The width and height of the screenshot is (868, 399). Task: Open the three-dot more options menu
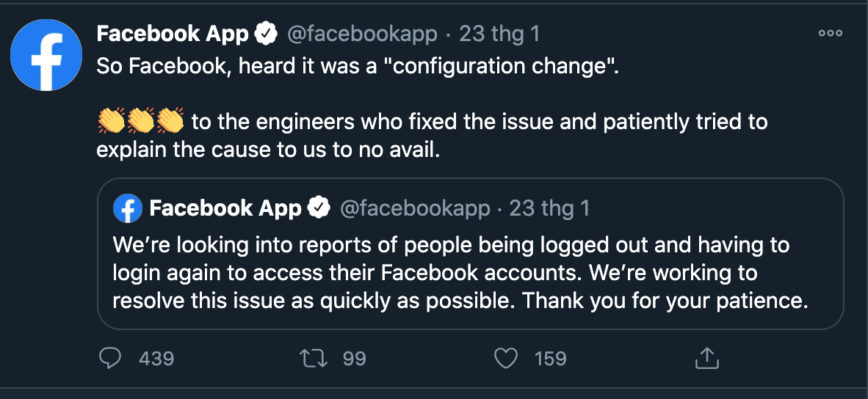pyautogui.click(x=830, y=33)
